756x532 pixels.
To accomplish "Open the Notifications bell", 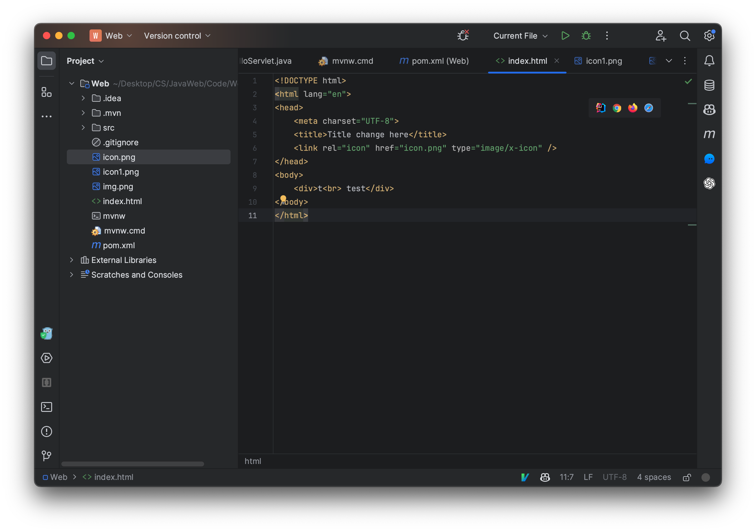I will [709, 61].
